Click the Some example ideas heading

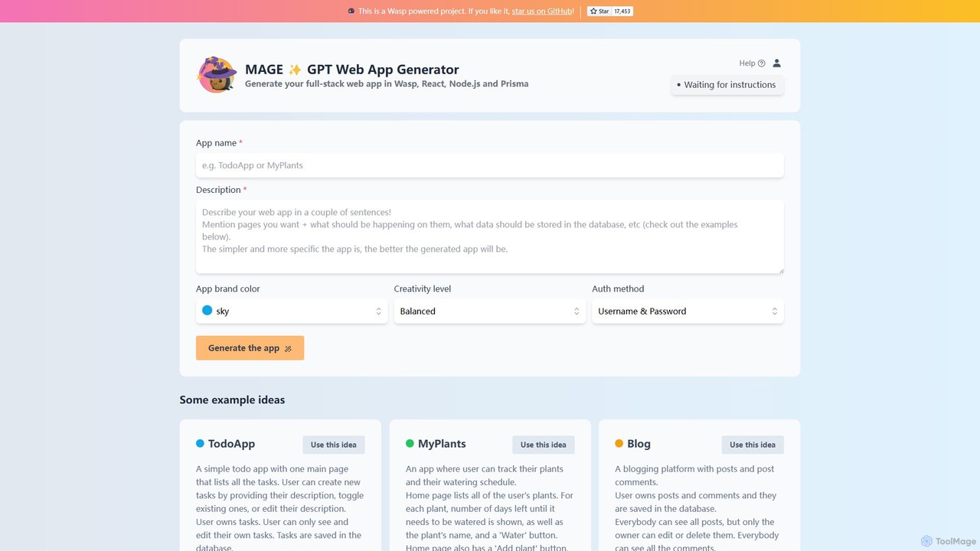click(232, 399)
